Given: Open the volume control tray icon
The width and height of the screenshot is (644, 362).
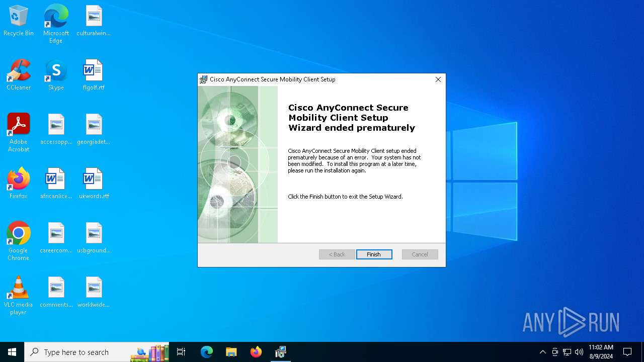Looking at the screenshot, I should 579,352.
